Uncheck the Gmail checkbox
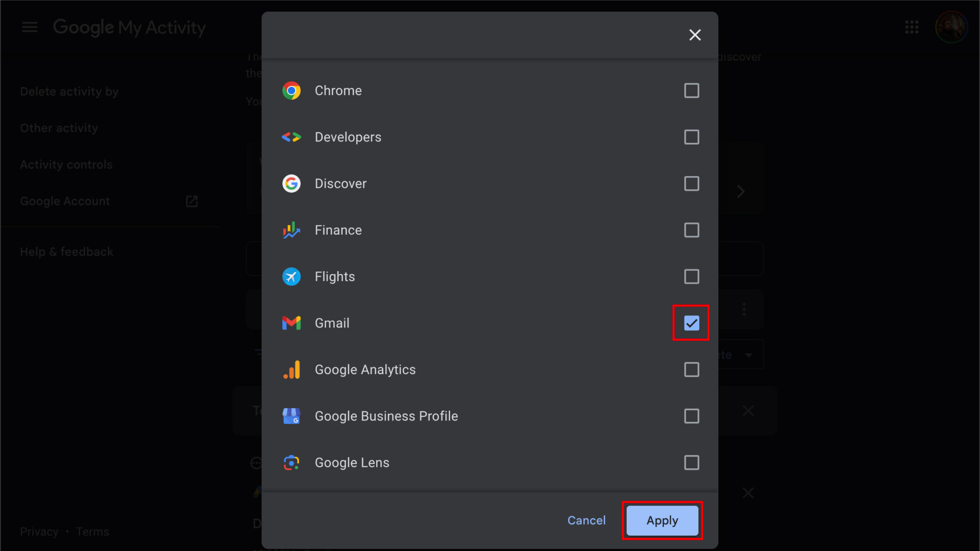Screen dimensions: 980x551 [691, 323]
